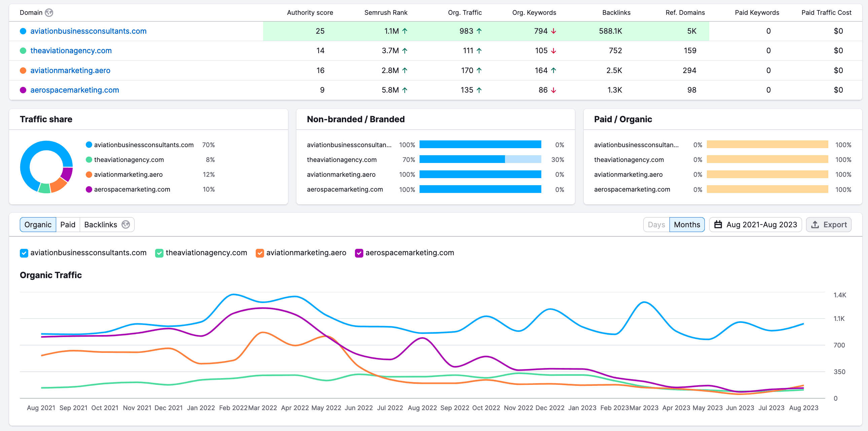The width and height of the screenshot is (868, 431).
Task: Click the traffic share donut chart
Action: [x=46, y=167]
